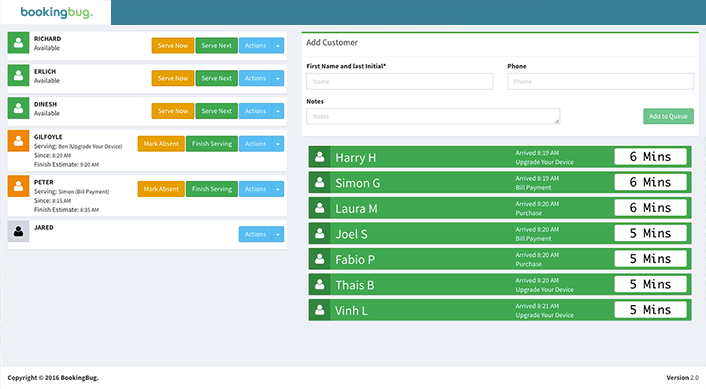Click Richard's green person icon
Image resolution: width=706 pixels, height=389 pixels.
click(18, 42)
